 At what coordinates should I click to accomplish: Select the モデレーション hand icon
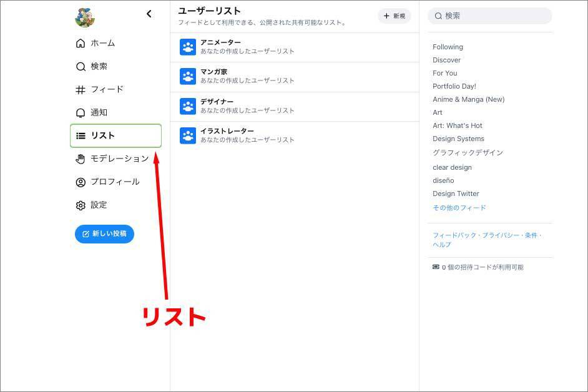coord(81,159)
